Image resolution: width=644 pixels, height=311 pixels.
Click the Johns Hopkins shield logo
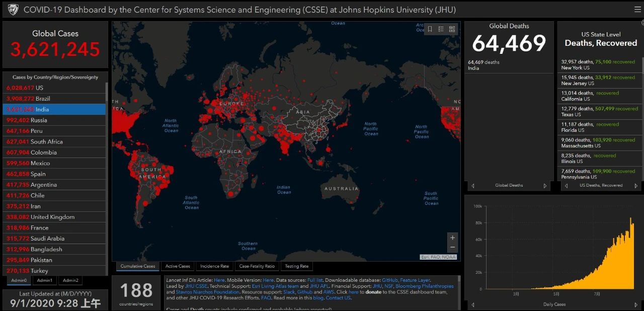click(13, 10)
